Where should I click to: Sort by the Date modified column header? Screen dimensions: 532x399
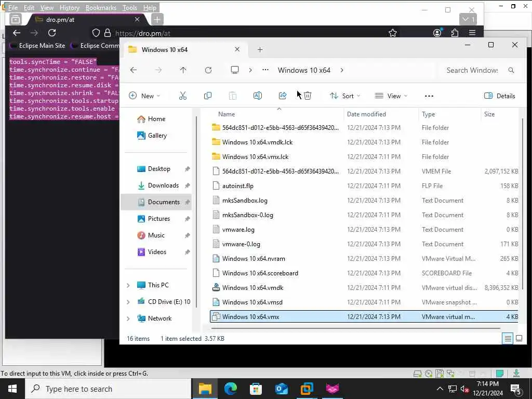(x=366, y=114)
